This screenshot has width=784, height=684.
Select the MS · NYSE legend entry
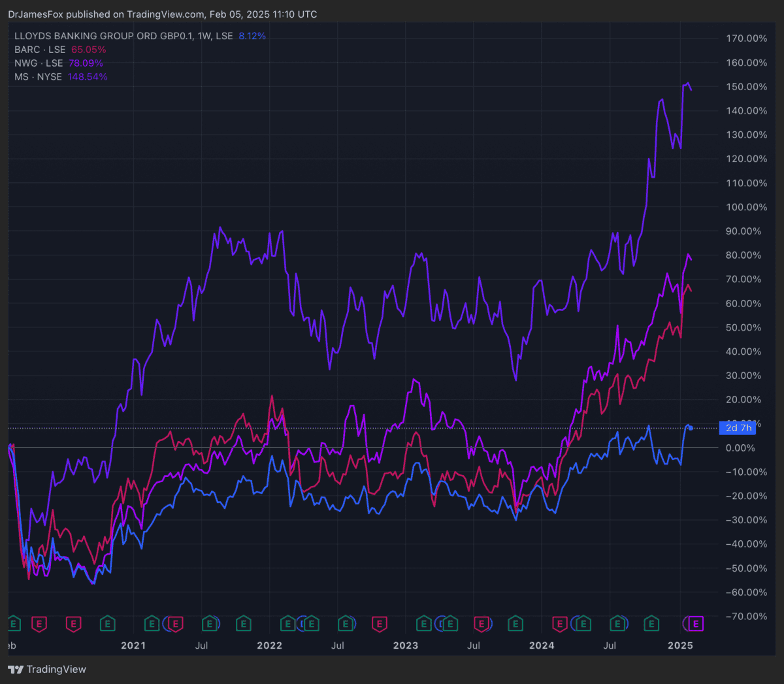click(38, 77)
